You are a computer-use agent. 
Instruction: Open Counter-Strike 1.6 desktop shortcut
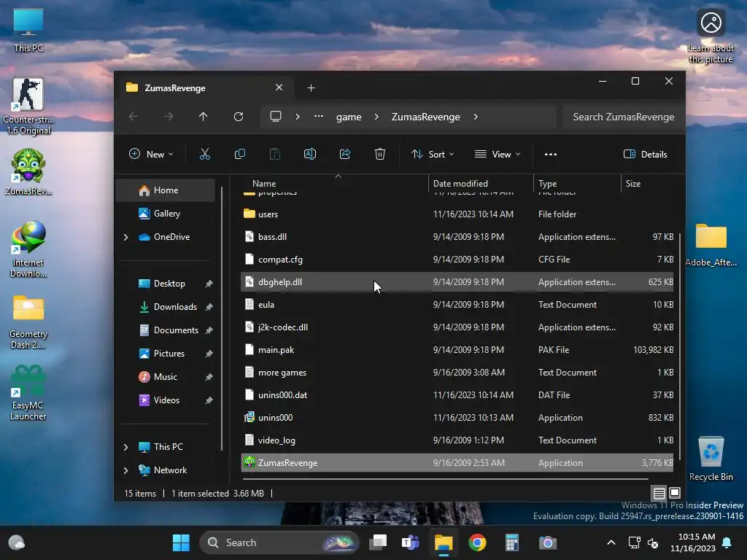(28, 106)
